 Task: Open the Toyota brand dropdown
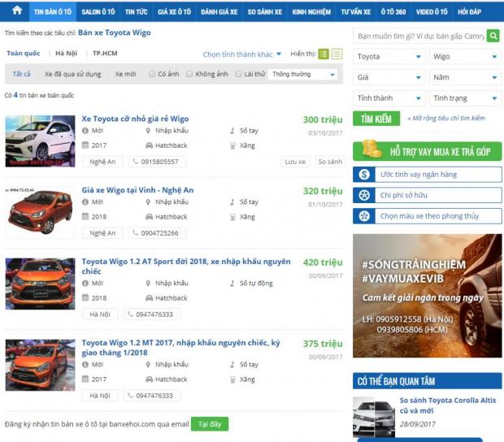(389, 57)
